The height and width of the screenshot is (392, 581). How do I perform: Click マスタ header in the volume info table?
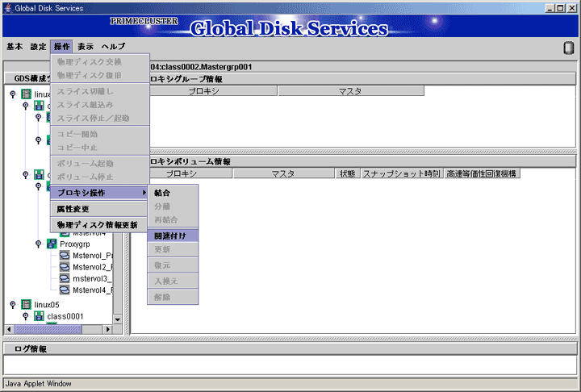[283, 173]
